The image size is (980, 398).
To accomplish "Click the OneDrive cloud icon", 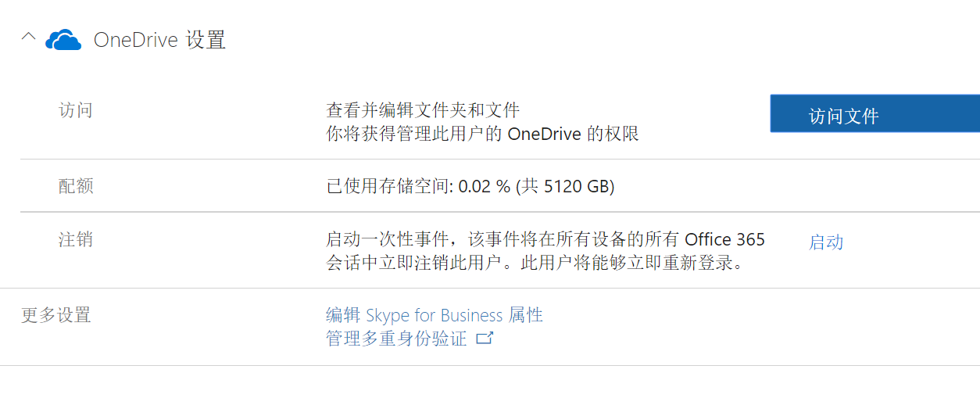I will tap(63, 39).
